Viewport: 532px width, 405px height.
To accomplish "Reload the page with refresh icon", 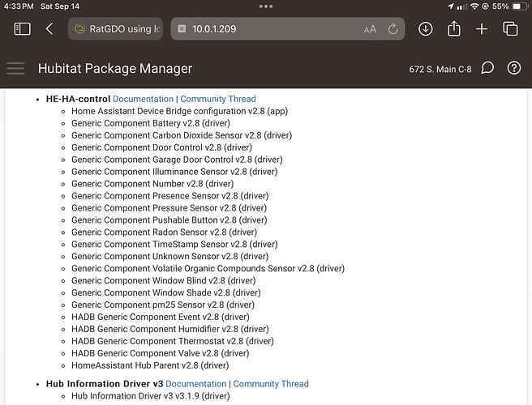I will click(393, 29).
